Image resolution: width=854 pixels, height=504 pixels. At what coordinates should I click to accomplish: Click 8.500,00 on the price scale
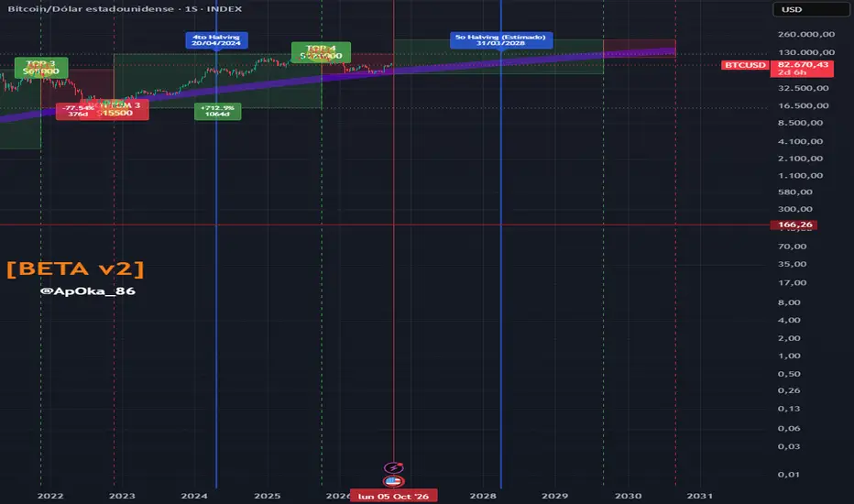(800, 123)
